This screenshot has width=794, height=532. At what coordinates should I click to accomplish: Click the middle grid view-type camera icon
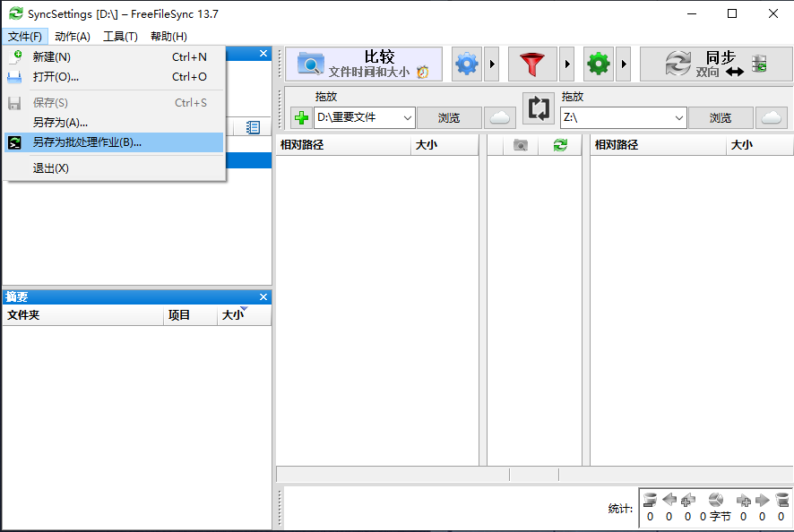[x=521, y=145]
